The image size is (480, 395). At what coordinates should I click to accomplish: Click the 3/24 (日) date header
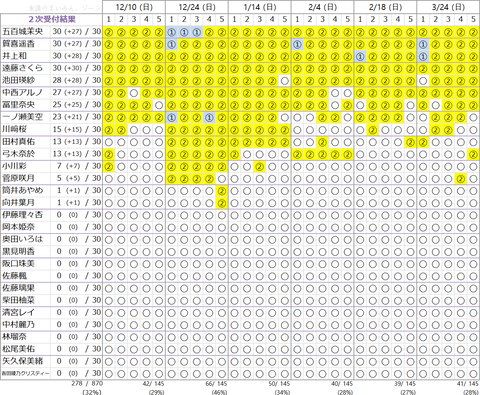coord(448,7)
